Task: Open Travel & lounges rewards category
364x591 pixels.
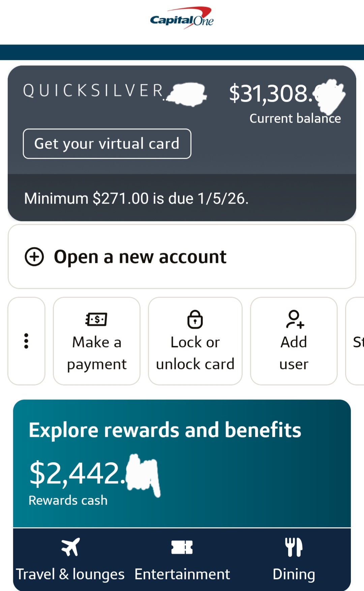Action: (70, 574)
